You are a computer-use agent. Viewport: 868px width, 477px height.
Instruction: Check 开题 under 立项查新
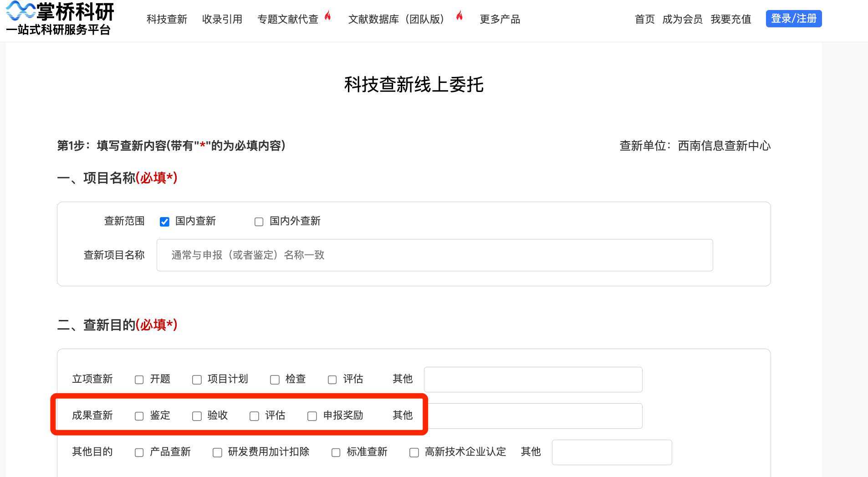[139, 380]
